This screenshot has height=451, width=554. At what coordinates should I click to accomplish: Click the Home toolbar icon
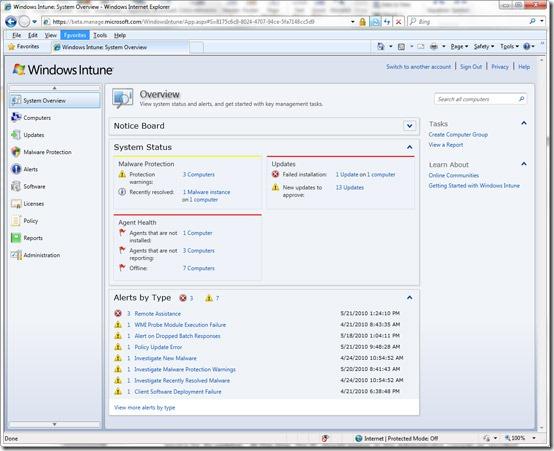point(381,46)
